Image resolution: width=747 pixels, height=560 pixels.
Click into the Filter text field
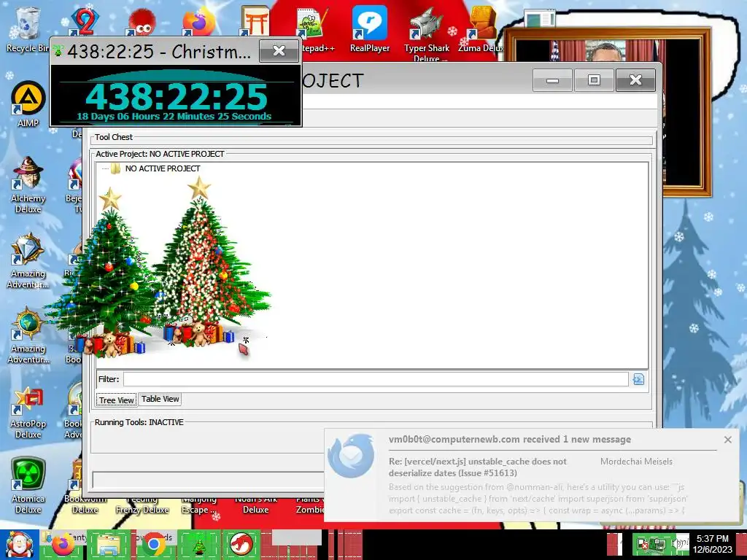(x=376, y=379)
